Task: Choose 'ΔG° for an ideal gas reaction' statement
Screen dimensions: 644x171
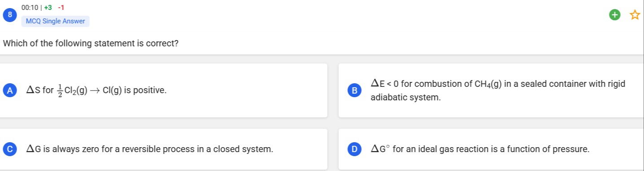Action: pos(480,149)
